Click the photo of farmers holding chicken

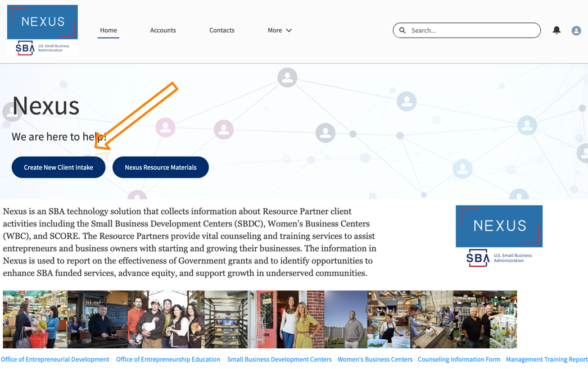tap(166, 319)
